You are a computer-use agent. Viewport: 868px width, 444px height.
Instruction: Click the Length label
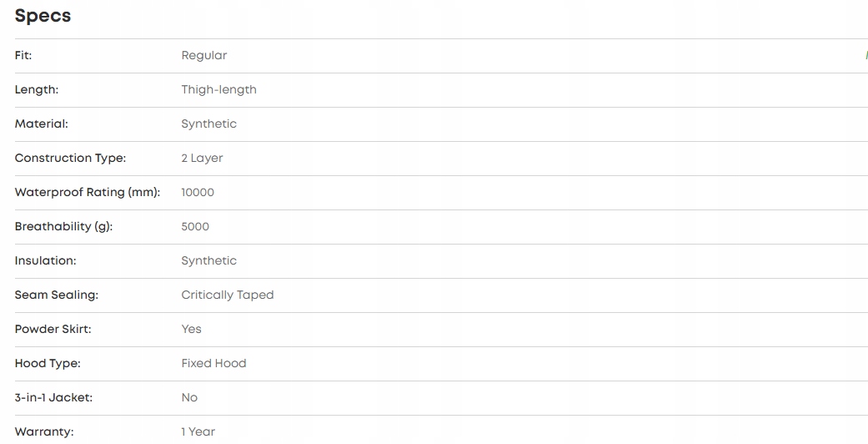click(x=37, y=89)
